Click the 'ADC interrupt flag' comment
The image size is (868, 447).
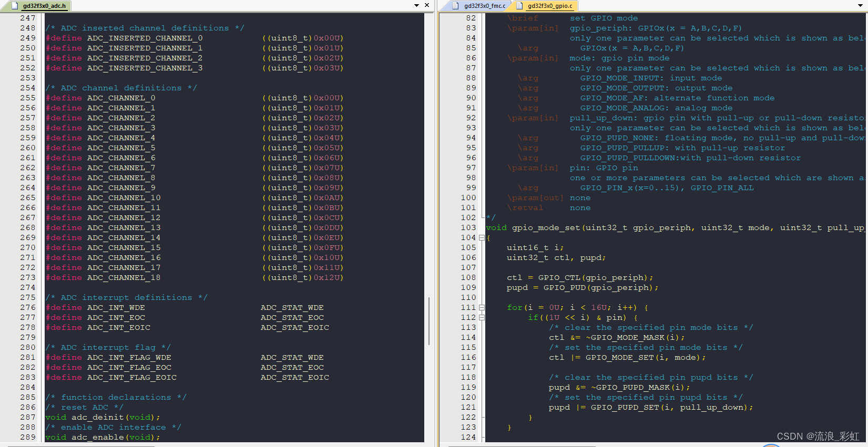pos(108,348)
